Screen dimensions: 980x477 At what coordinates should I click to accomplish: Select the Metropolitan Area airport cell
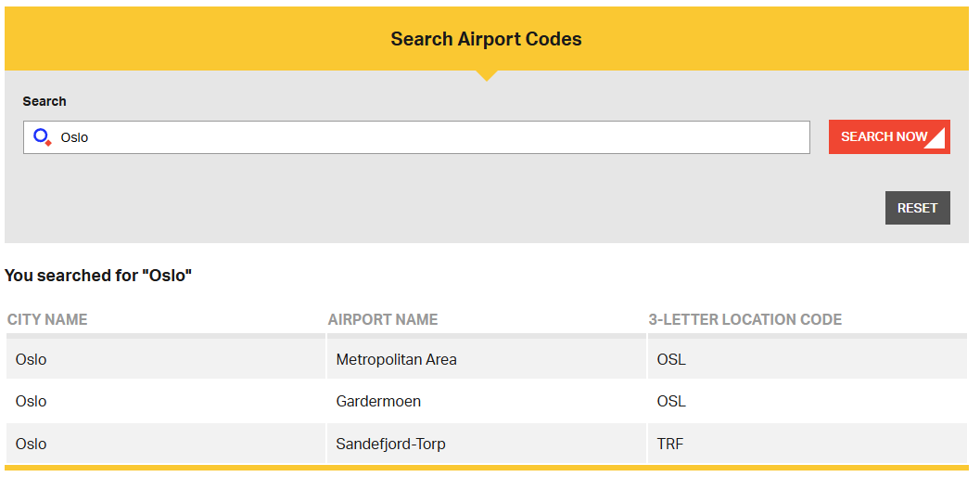click(486, 359)
